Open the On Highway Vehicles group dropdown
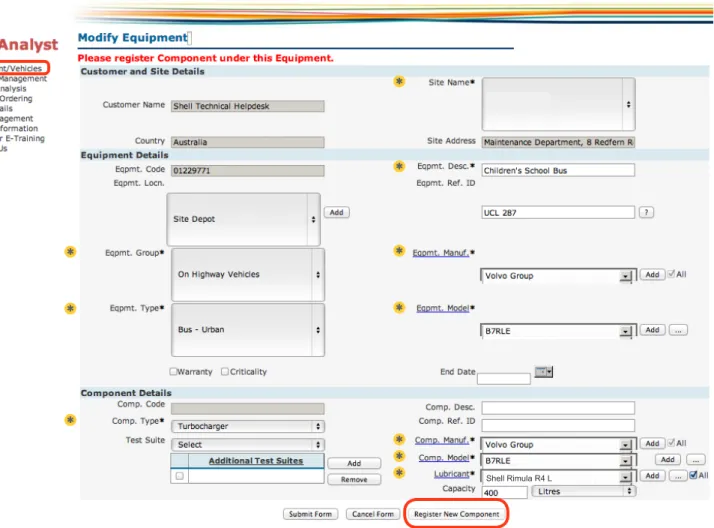 pyautogui.click(x=248, y=274)
